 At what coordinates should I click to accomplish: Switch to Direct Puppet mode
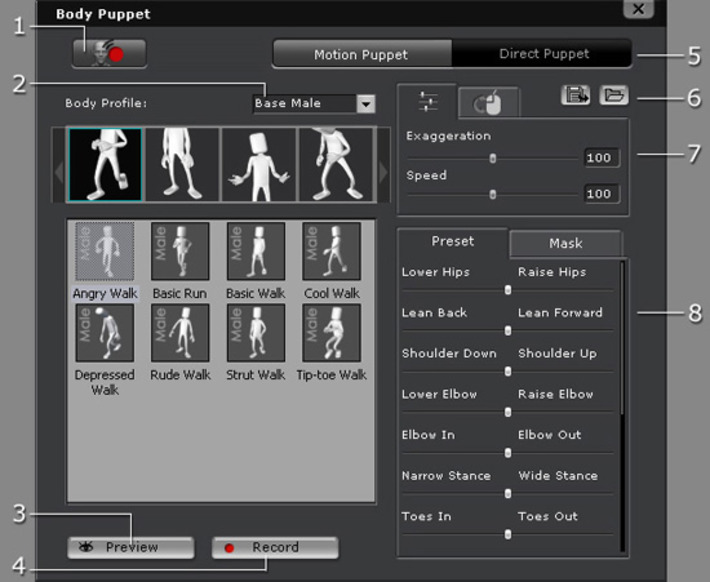click(x=543, y=54)
